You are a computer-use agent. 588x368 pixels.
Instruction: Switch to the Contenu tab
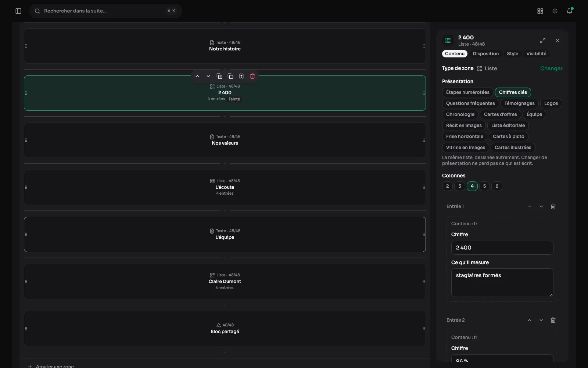click(x=455, y=54)
